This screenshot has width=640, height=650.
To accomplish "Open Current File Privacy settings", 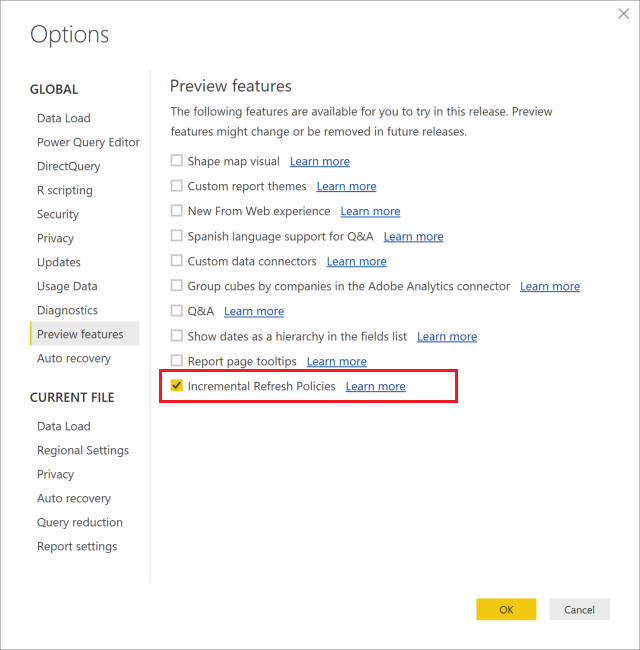I will pos(55,474).
